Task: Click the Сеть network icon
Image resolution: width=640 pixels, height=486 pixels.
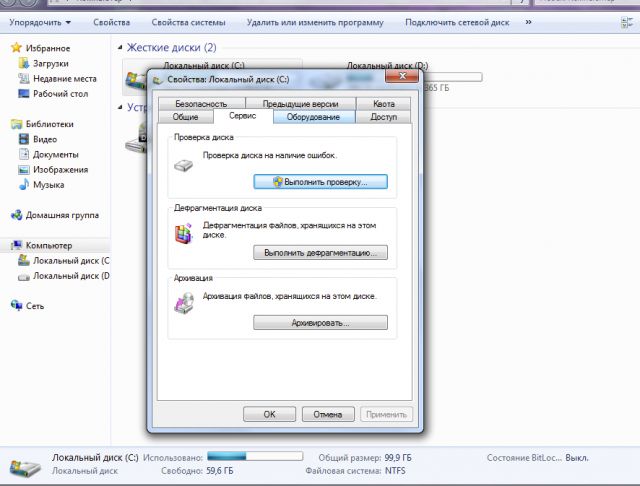Action: tap(16, 305)
